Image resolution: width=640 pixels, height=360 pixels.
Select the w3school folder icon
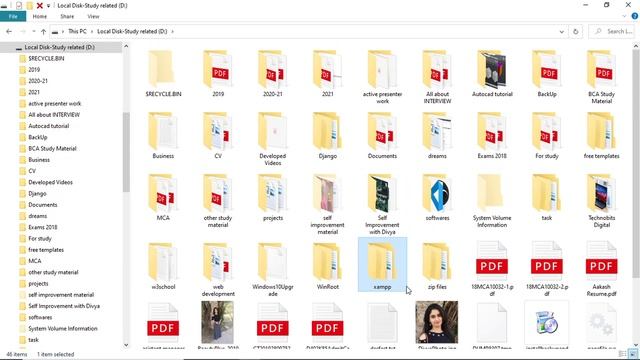(163, 262)
